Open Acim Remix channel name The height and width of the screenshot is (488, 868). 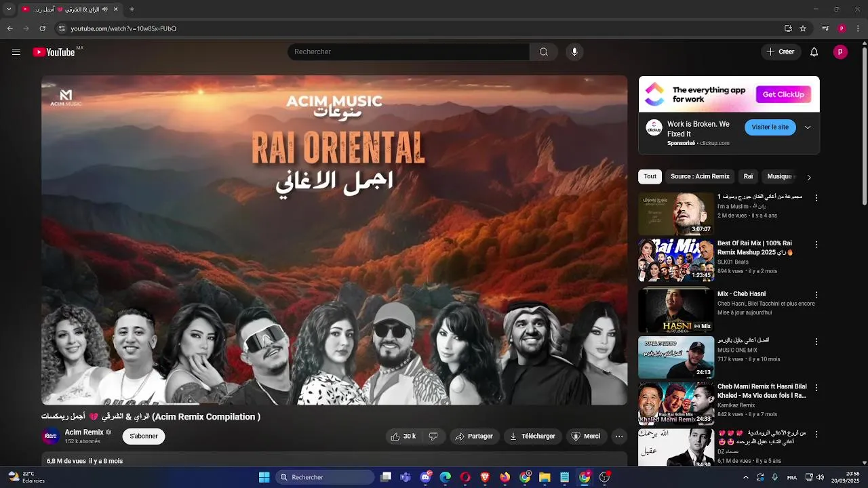(x=84, y=432)
